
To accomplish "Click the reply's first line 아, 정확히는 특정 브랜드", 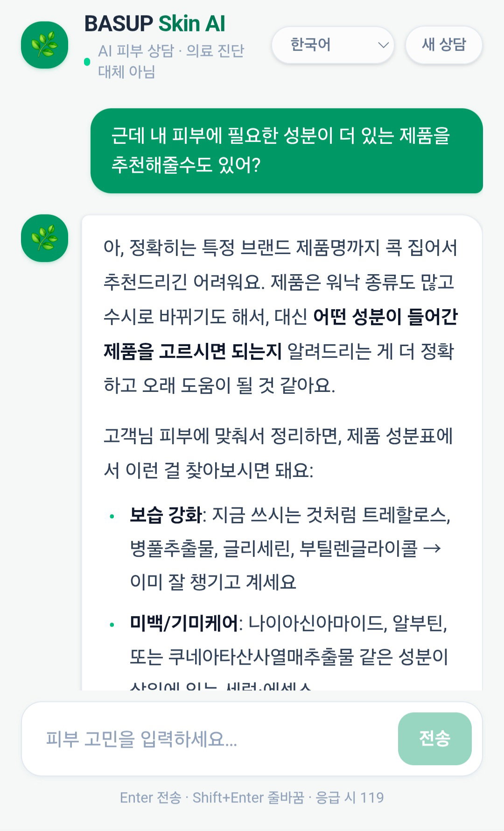I will coord(280,248).
